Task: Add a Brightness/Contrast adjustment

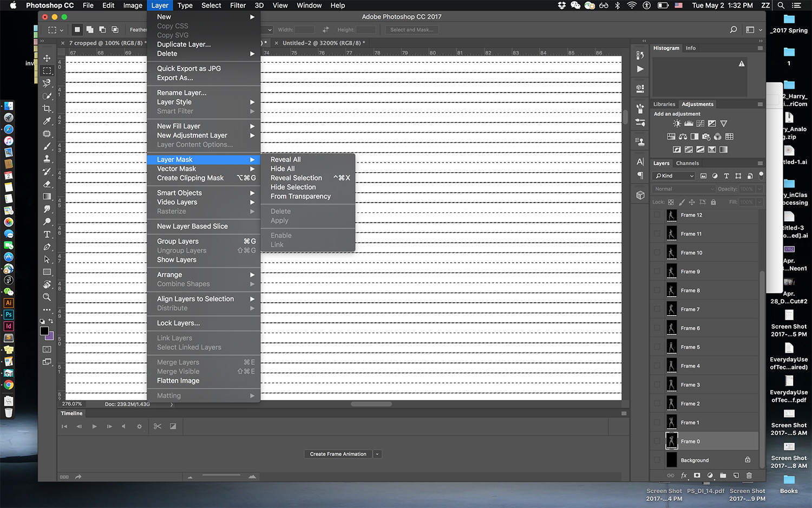Action: tap(677, 123)
